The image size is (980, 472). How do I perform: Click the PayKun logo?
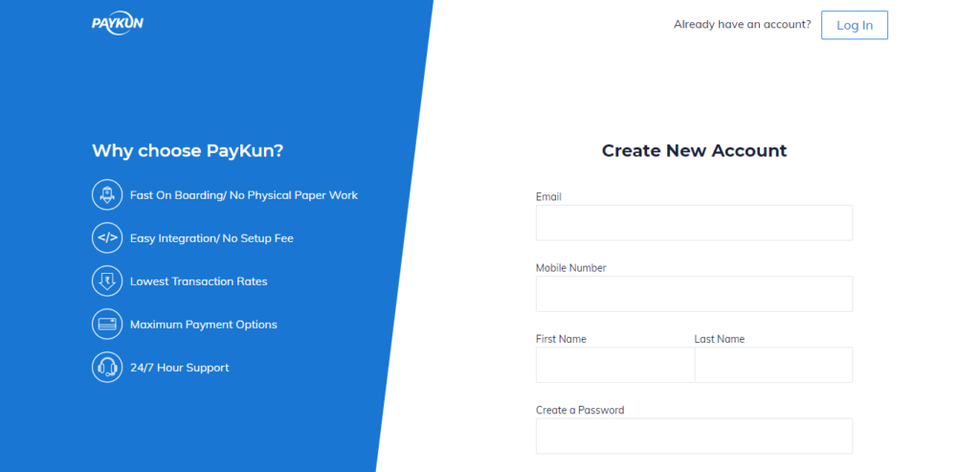pos(118,24)
